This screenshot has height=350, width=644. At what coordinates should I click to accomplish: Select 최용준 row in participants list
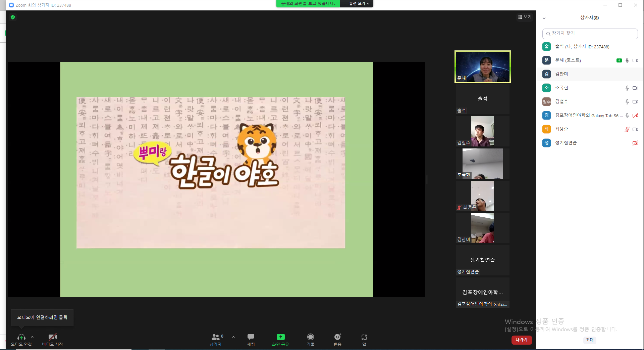point(590,129)
